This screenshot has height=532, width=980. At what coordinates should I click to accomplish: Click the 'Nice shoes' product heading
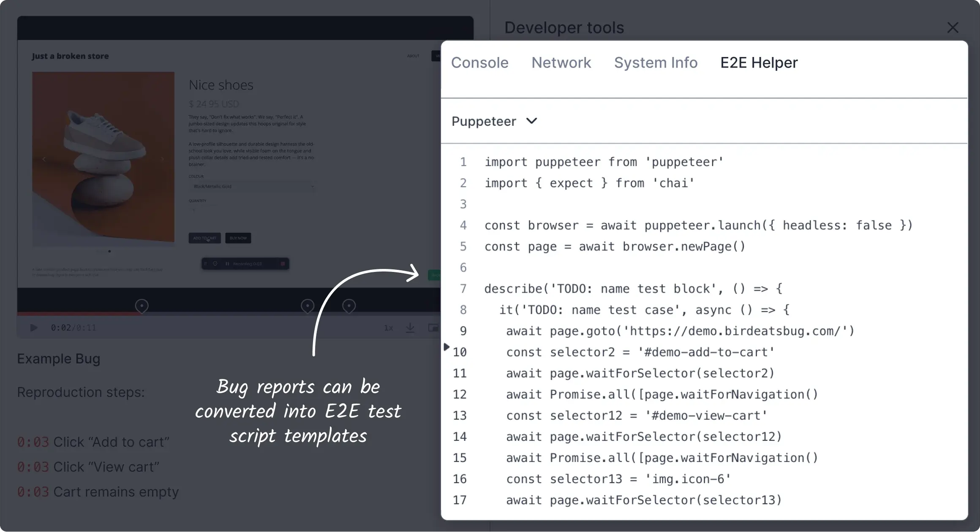[x=221, y=85]
